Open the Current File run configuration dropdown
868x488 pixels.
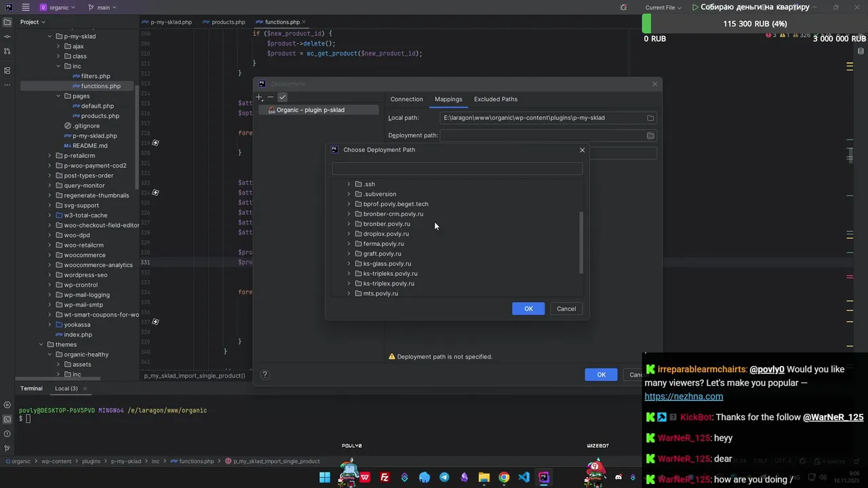(x=663, y=7)
